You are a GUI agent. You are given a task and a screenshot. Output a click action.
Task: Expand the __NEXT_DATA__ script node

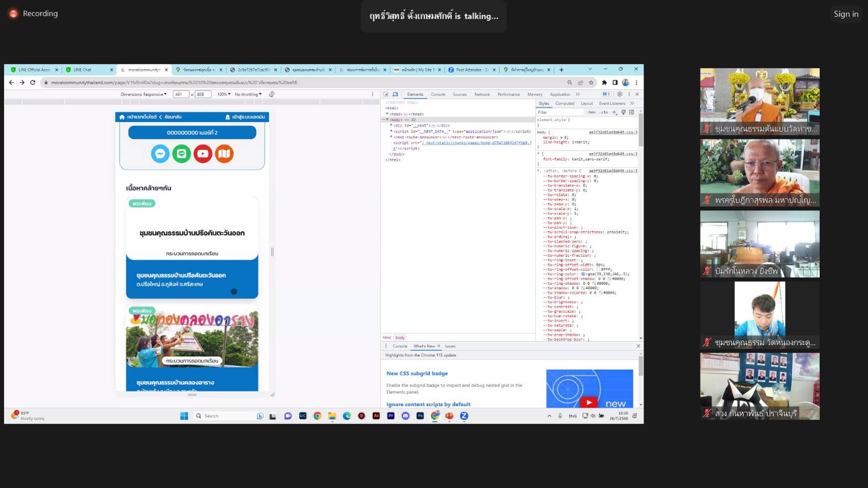(391, 132)
